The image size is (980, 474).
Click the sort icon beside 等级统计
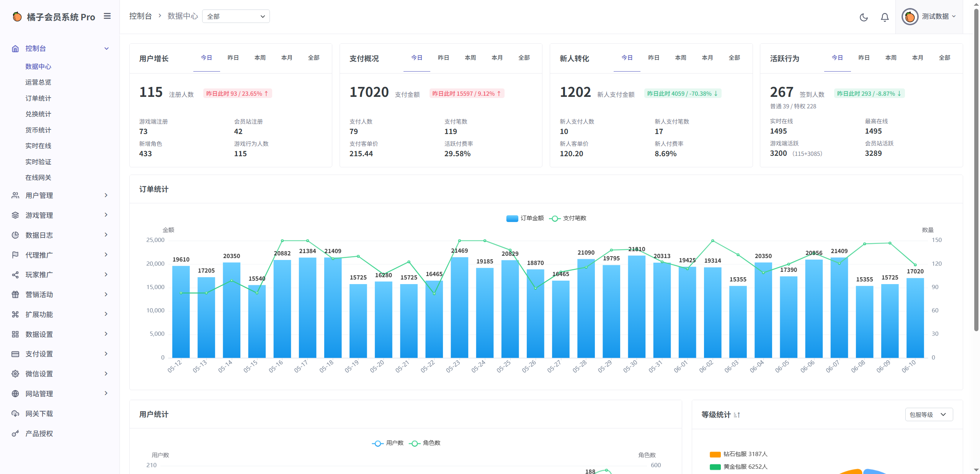coord(737,415)
